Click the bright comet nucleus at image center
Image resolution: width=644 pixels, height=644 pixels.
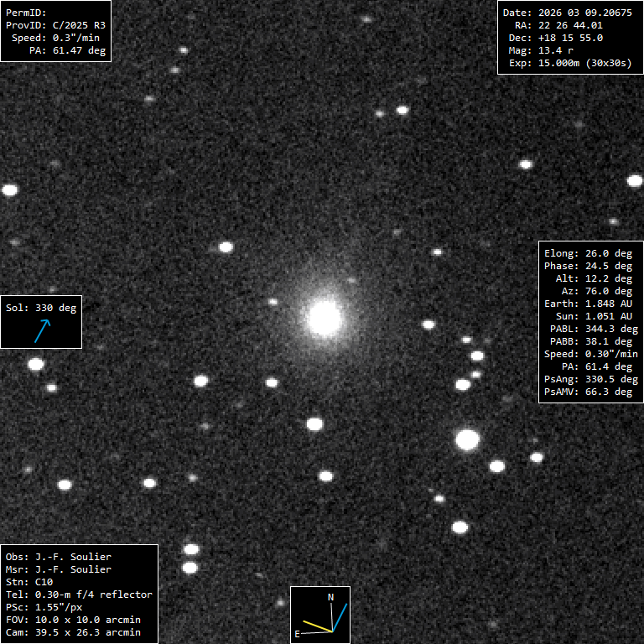[325, 318]
